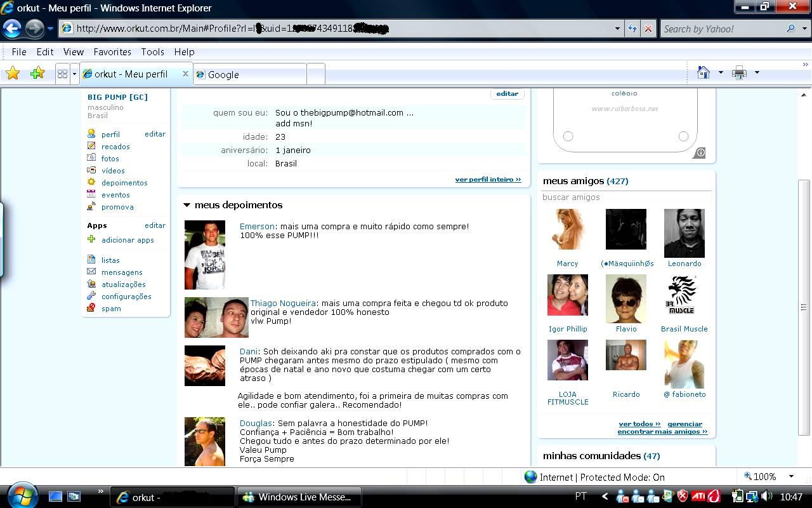Click the depoimentos sidebar icon
The height and width of the screenshot is (508, 812).
(x=91, y=182)
